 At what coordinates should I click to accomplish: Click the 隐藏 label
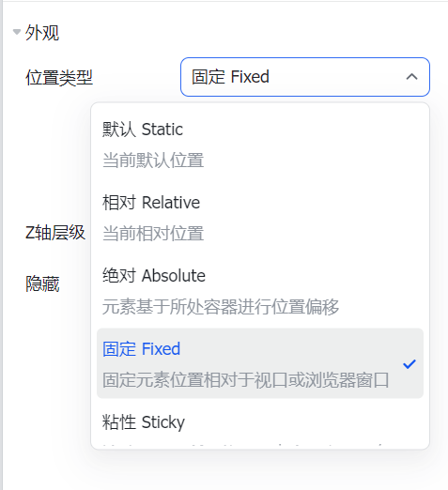click(42, 284)
